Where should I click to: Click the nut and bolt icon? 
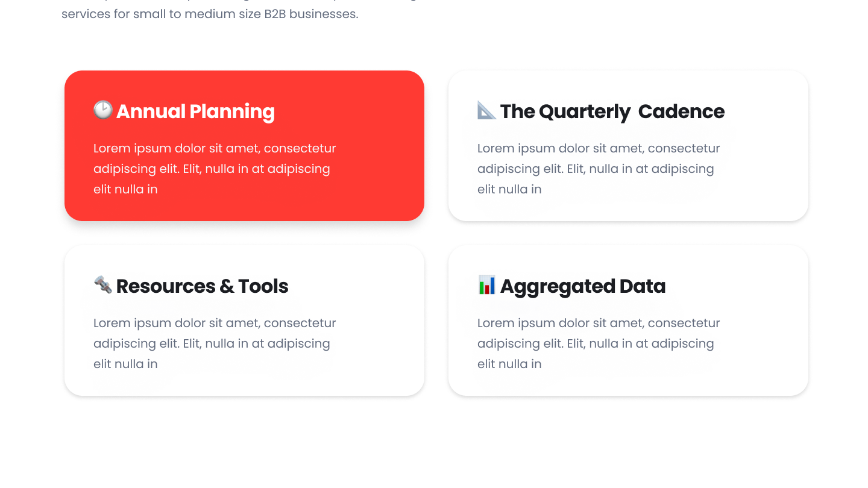click(103, 284)
